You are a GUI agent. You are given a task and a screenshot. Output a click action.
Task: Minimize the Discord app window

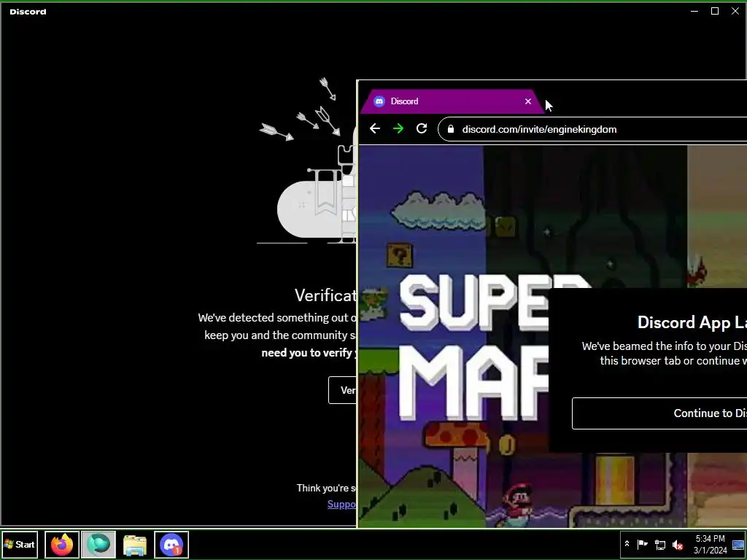pos(694,11)
